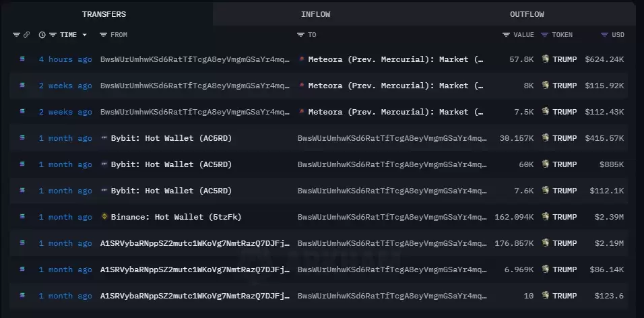Click the Solana chain icon in the $86.14K row
This screenshot has height=318, width=644.
(x=22, y=269)
